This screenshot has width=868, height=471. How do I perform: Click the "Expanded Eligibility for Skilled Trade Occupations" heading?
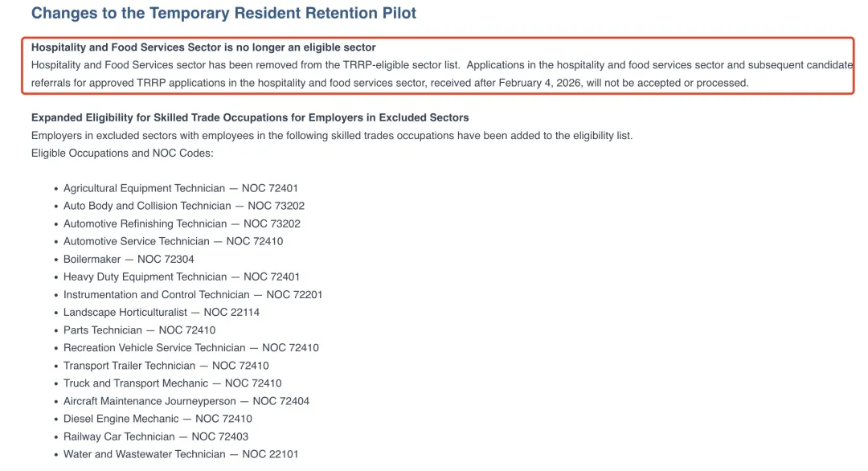click(250, 117)
